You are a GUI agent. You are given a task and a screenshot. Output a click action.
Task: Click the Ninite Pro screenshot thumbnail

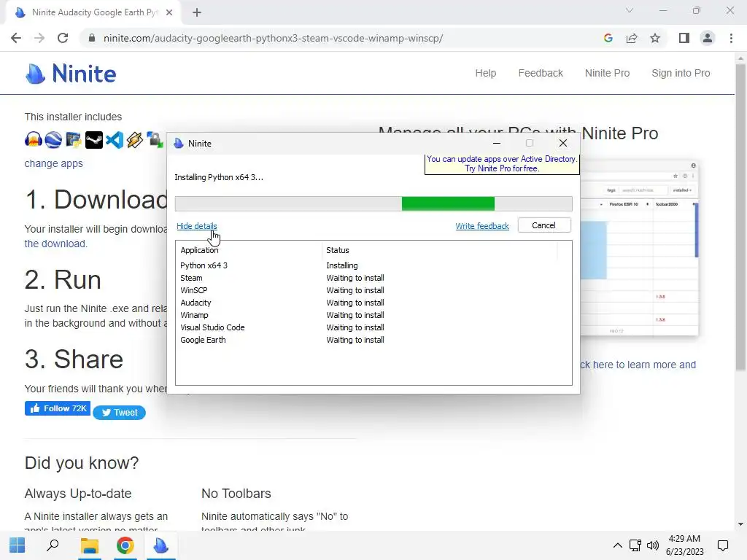[x=639, y=249]
